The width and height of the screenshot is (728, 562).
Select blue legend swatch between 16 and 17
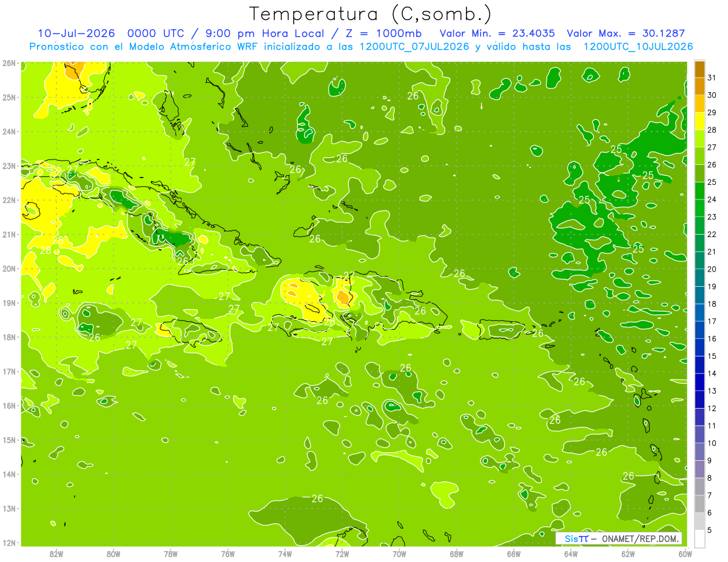pyautogui.click(x=700, y=330)
